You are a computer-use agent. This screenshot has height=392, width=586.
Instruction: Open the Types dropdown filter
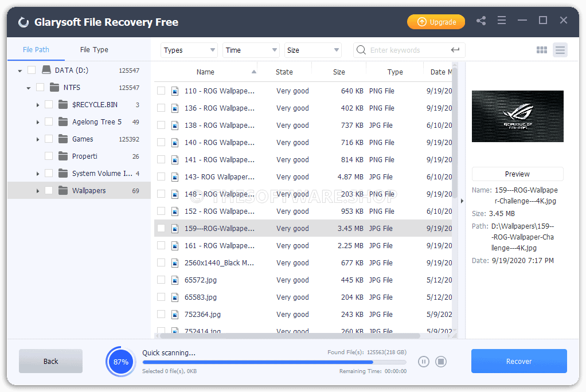pos(189,50)
